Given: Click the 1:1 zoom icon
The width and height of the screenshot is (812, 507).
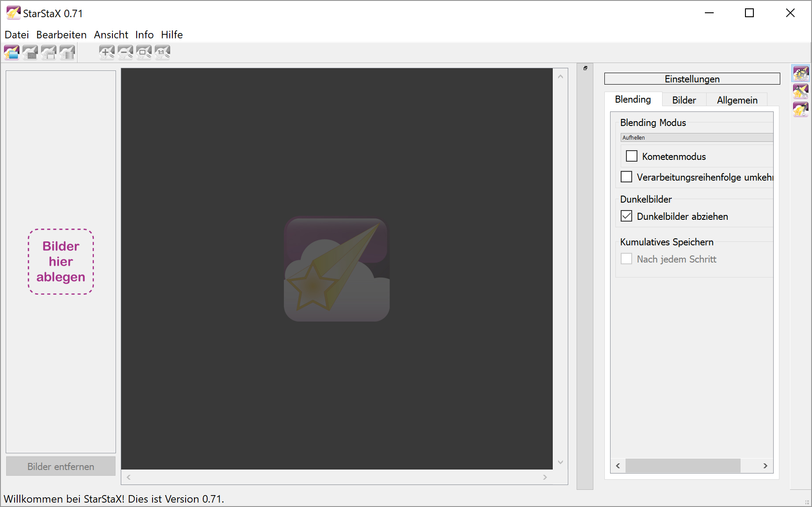Looking at the screenshot, I should [163, 52].
